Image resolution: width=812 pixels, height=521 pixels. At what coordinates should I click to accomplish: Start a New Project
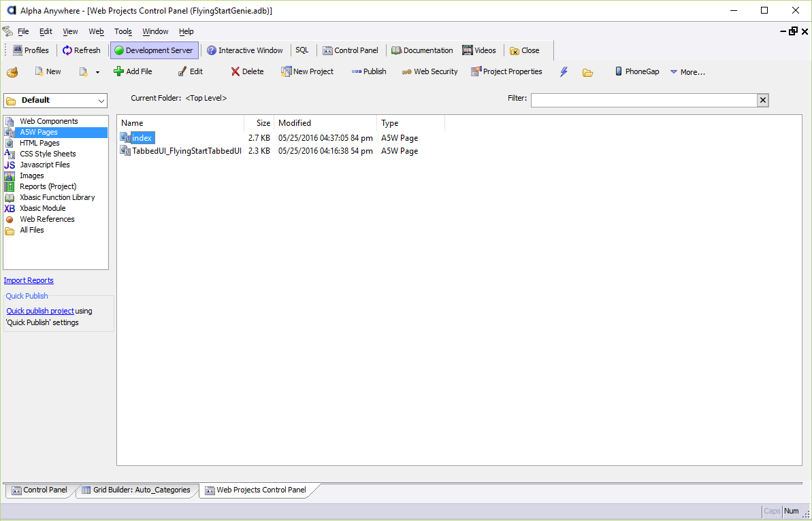click(307, 72)
